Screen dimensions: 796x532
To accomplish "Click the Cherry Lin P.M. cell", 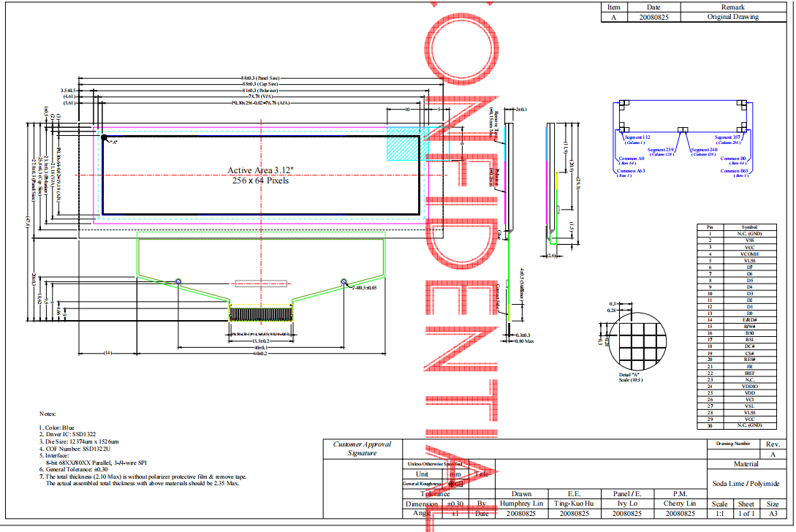I will [x=680, y=503].
